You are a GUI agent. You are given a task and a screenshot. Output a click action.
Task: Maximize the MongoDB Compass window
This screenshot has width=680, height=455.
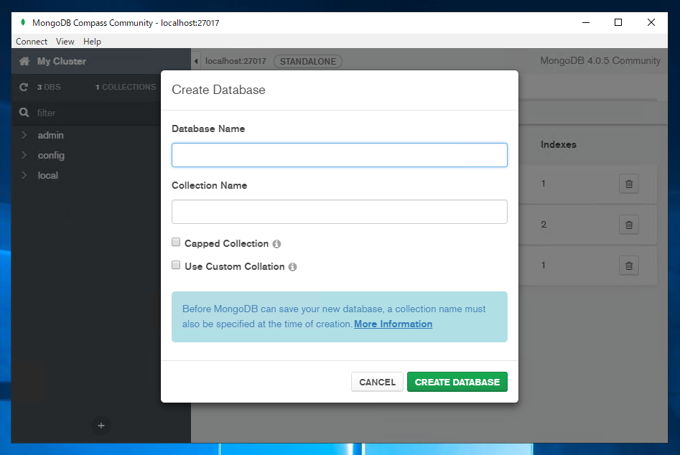pos(618,22)
